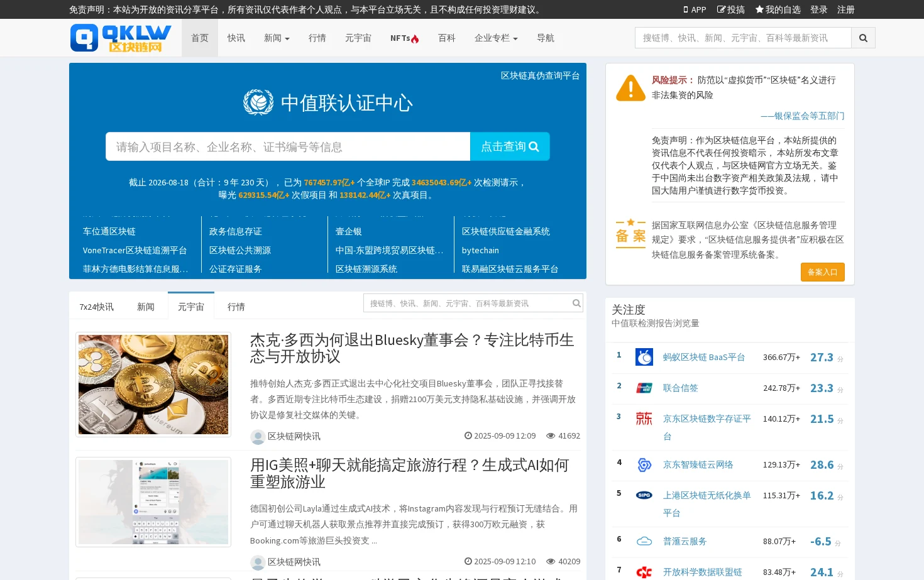
Task: Click the news tab search input
Action: point(467,303)
